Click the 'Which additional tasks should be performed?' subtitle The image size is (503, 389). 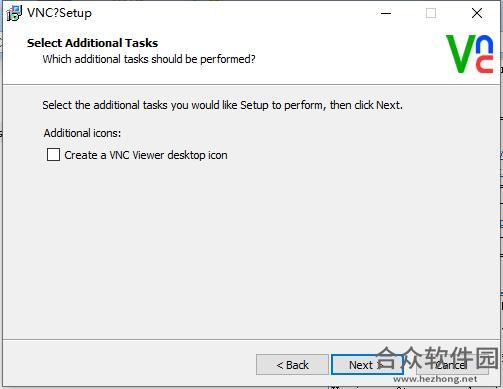coord(149,59)
